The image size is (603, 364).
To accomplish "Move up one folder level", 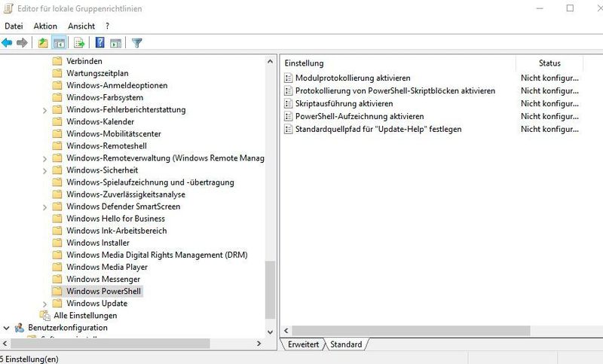I will pyautogui.click(x=43, y=43).
